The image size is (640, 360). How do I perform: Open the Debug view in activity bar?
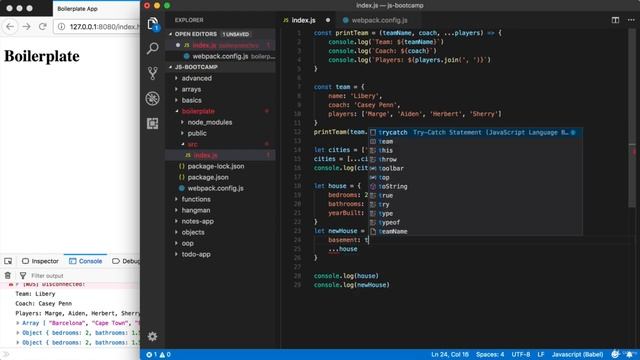pos(153,98)
